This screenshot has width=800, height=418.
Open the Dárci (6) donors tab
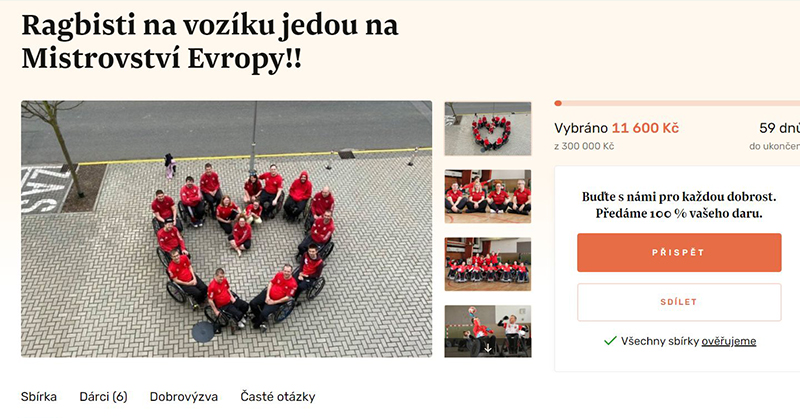103,397
